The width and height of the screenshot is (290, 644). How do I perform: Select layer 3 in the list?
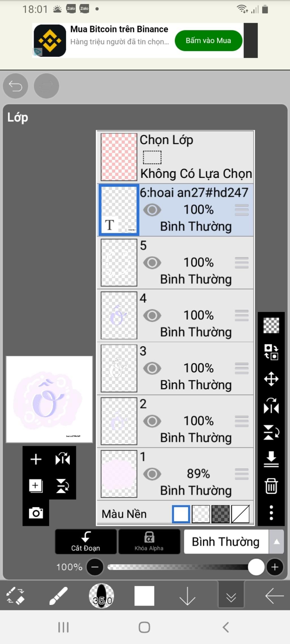click(175, 368)
